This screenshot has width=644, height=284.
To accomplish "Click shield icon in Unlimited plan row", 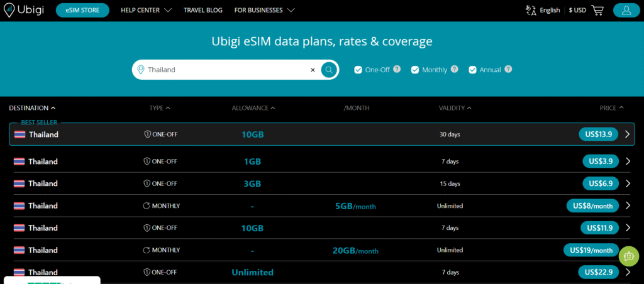I will (147, 272).
